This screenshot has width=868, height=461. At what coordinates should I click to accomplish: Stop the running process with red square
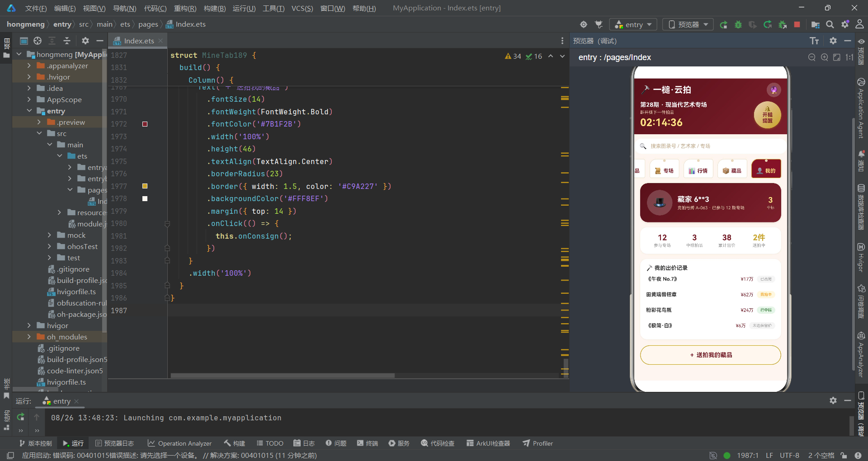(x=797, y=24)
